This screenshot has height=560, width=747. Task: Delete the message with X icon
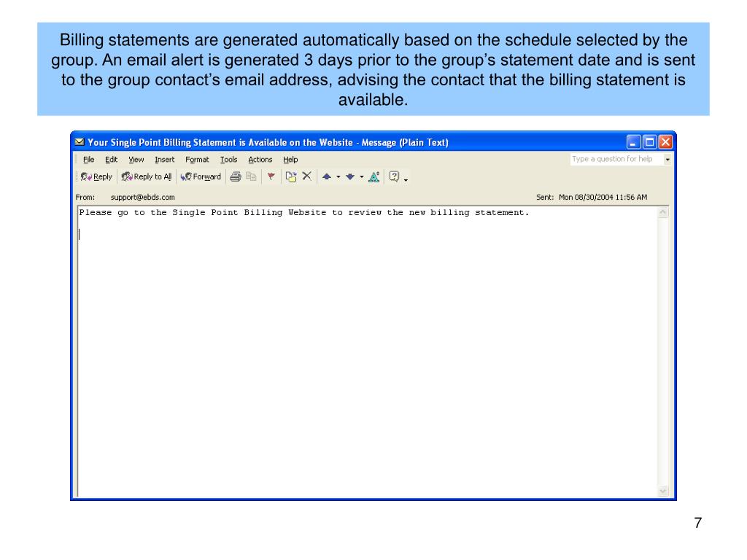(307, 176)
